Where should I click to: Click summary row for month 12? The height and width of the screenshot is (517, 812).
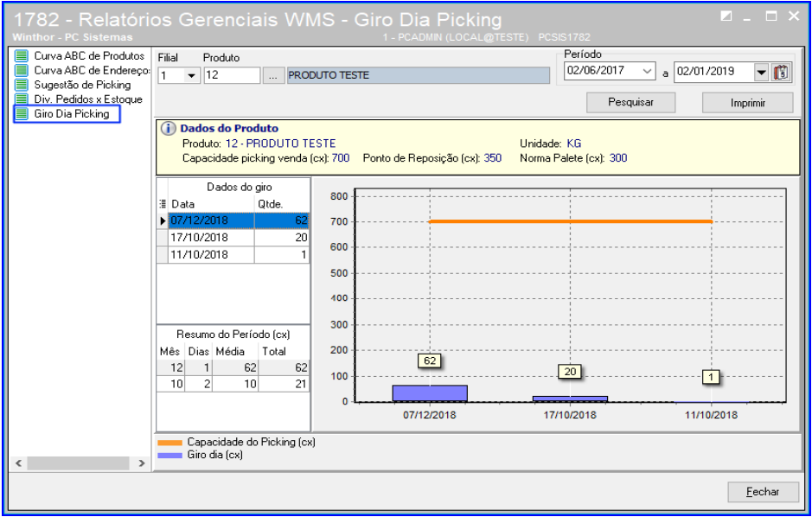pos(233,367)
